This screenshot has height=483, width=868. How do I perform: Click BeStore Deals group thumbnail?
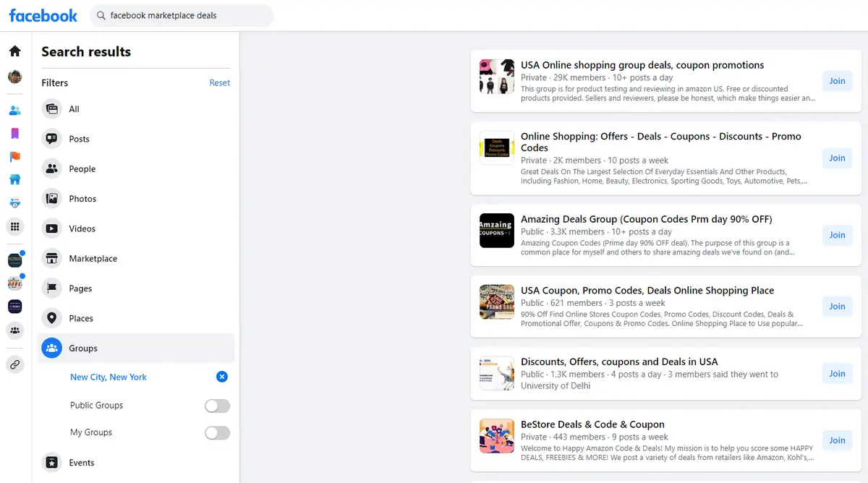click(497, 436)
